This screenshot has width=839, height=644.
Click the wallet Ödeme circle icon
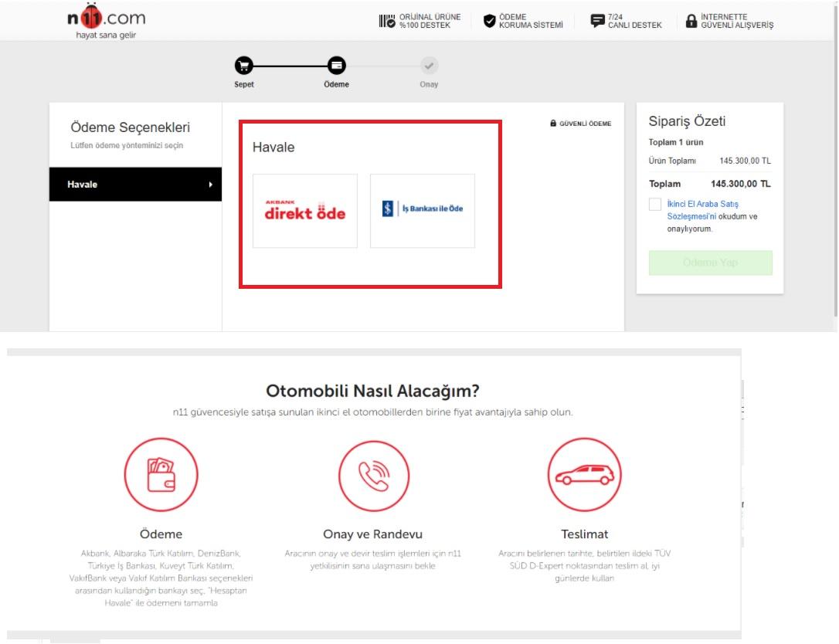(x=161, y=474)
